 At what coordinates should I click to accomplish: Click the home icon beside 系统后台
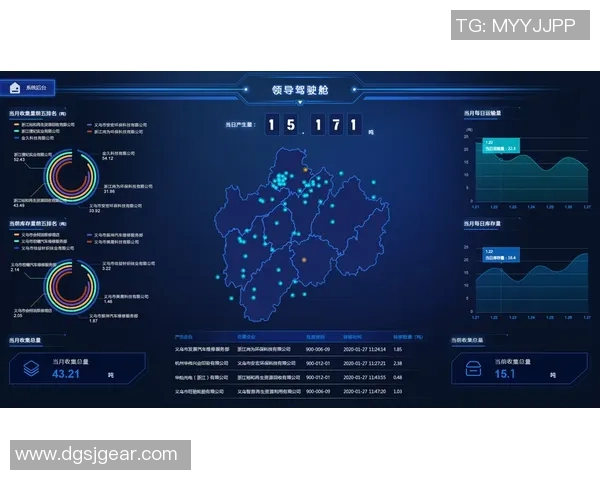[15, 87]
